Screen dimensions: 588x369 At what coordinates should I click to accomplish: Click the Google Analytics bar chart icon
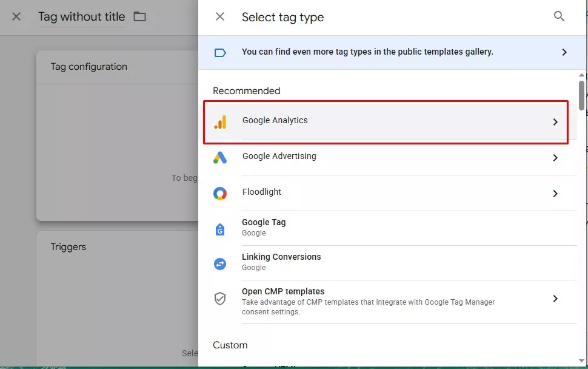pos(220,122)
